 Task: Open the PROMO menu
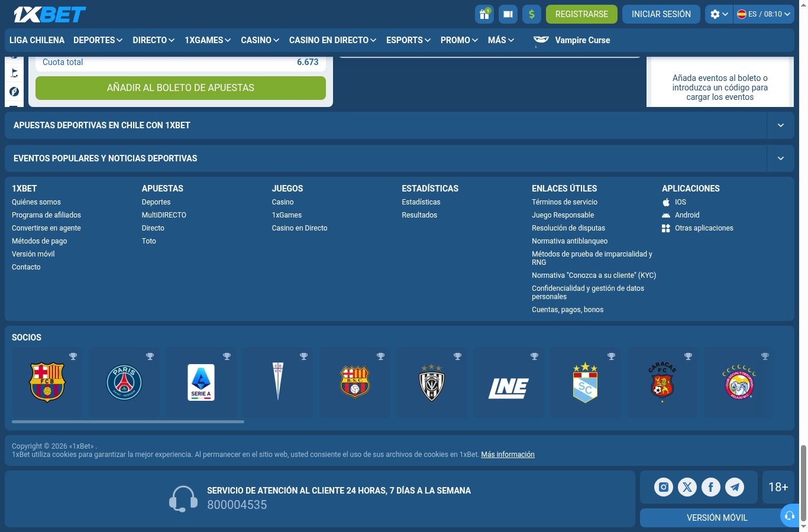(x=459, y=40)
